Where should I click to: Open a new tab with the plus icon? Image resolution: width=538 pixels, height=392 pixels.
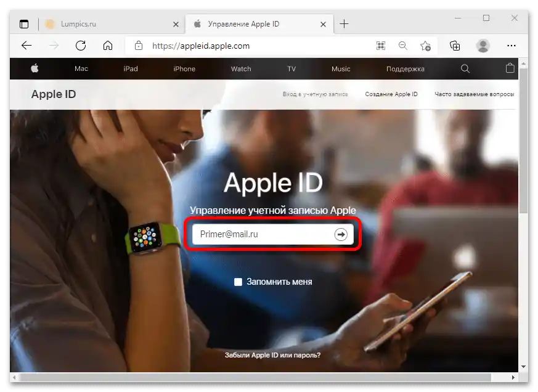click(x=344, y=24)
